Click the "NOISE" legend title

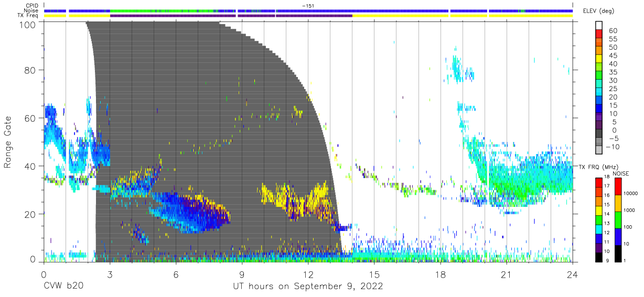pyautogui.click(x=622, y=173)
